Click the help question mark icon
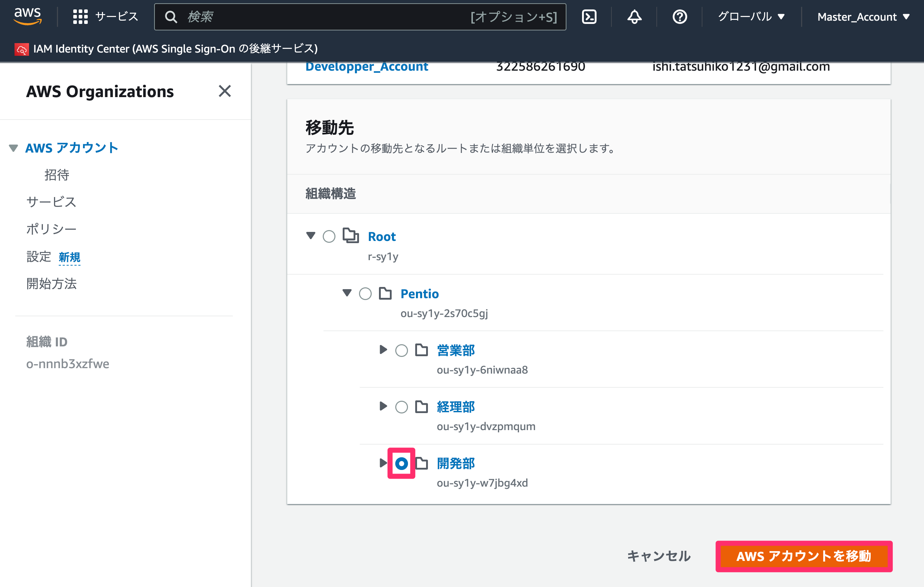This screenshot has width=924, height=587. pyautogui.click(x=680, y=16)
